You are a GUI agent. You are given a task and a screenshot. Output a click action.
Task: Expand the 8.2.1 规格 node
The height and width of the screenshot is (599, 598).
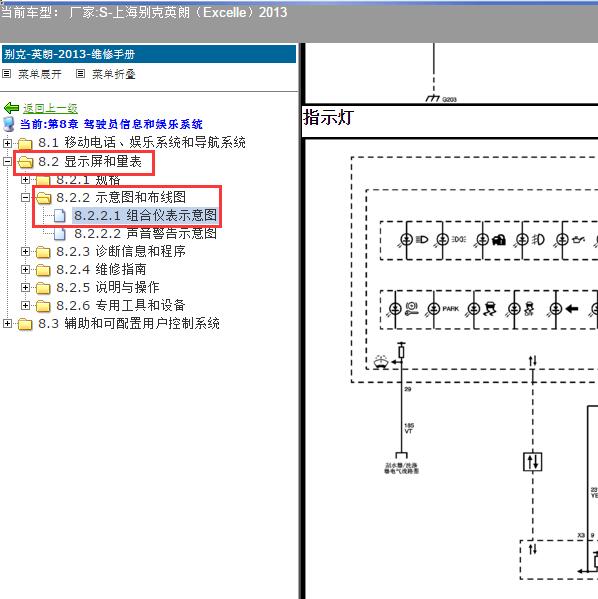pos(25,179)
